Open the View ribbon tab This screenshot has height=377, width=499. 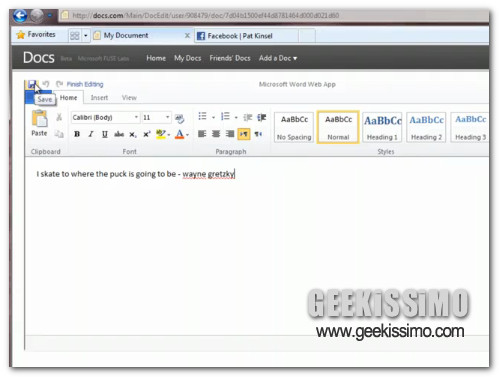point(129,98)
